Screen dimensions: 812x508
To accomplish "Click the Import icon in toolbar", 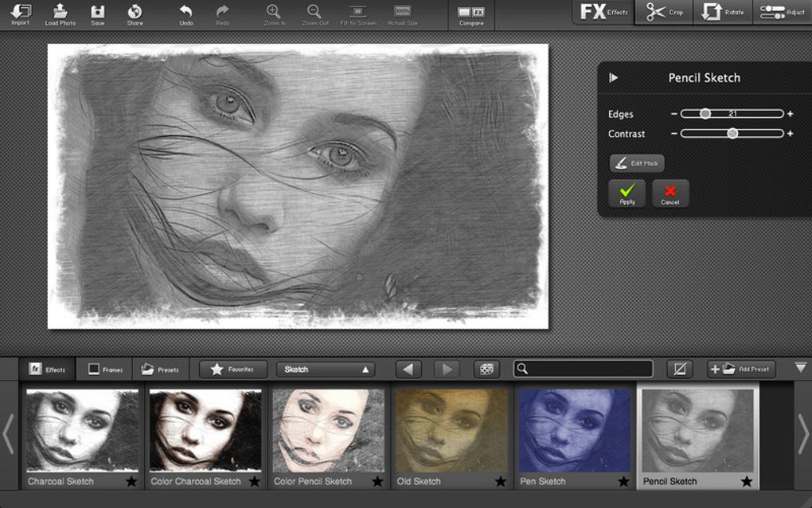I will point(21,13).
